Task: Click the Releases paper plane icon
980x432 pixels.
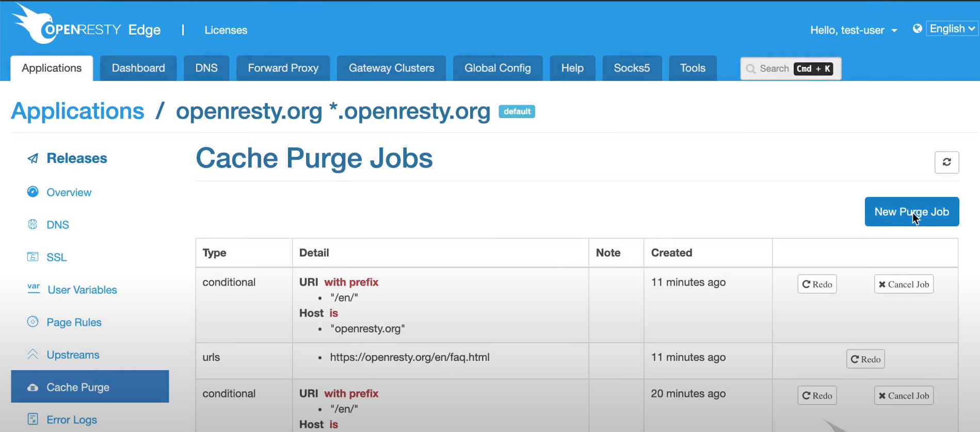Action: [33, 158]
